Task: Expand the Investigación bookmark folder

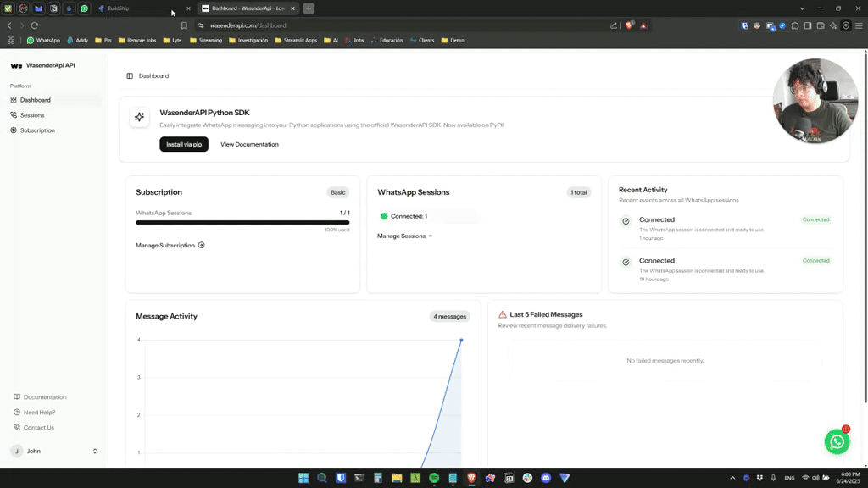Action: 248,41
